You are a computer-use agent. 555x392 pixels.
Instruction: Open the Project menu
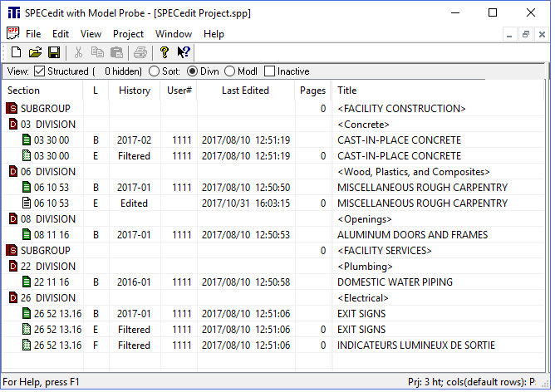point(128,34)
